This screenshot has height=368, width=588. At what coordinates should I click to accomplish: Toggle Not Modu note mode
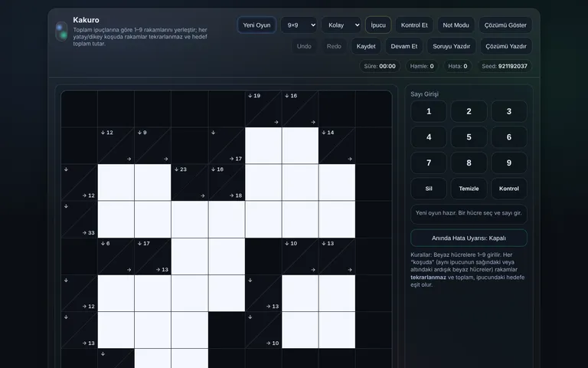[456, 25]
